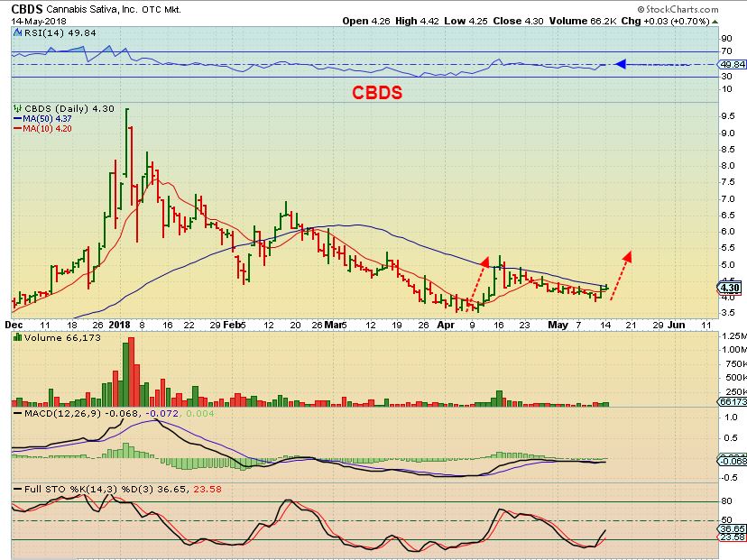Click the Mar month label on date axis

coord(334,325)
